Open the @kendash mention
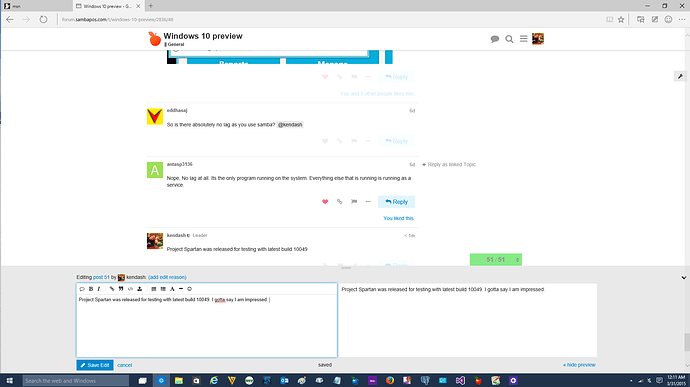 pos(290,125)
